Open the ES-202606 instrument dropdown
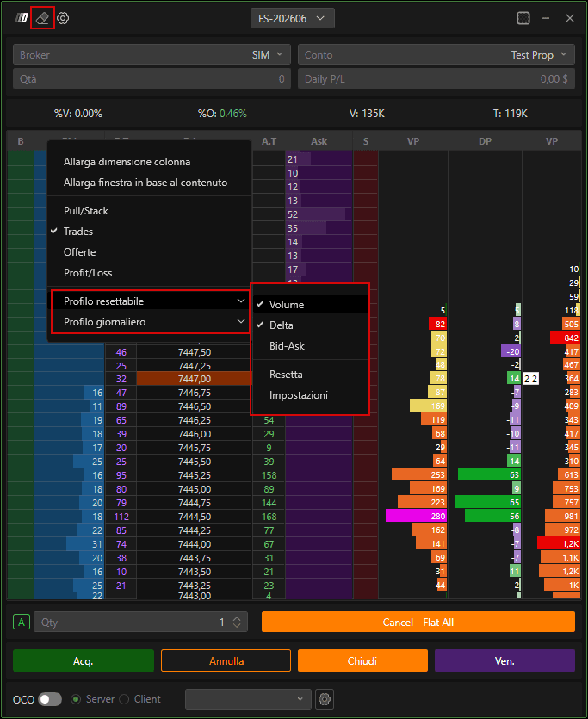 292,18
